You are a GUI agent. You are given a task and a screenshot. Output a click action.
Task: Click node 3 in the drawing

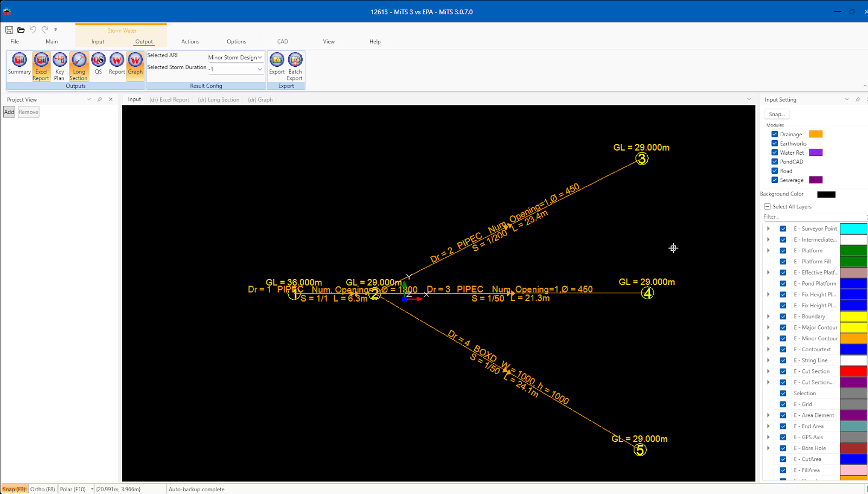tap(642, 159)
